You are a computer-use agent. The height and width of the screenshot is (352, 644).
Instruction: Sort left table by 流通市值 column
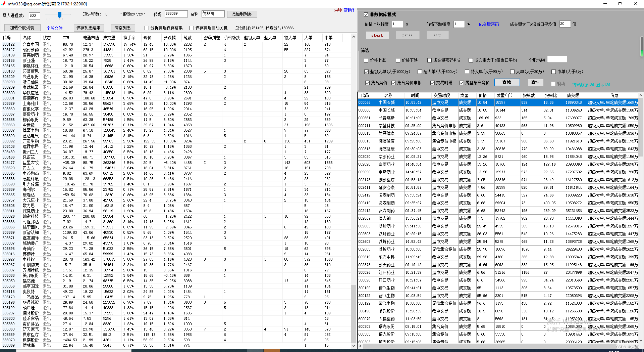tap(91, 38)
